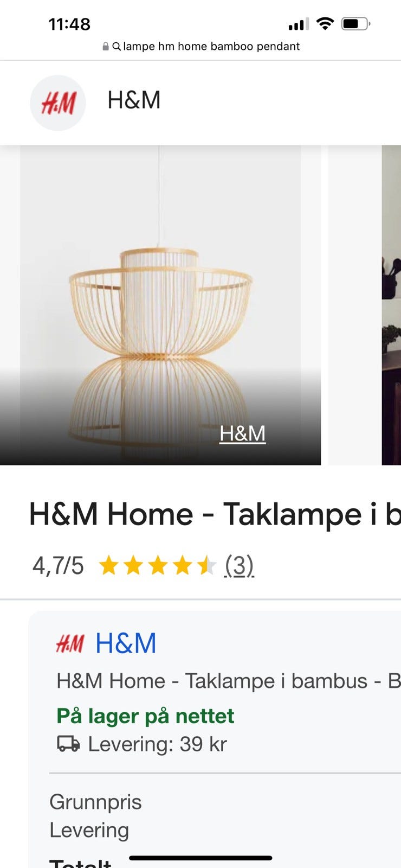The width and height of the screenshot is (401, 868).
Task: Tap the 'Levering: 39 kr' shipping line
Action: pyautogui.click(x=157, y=744)
